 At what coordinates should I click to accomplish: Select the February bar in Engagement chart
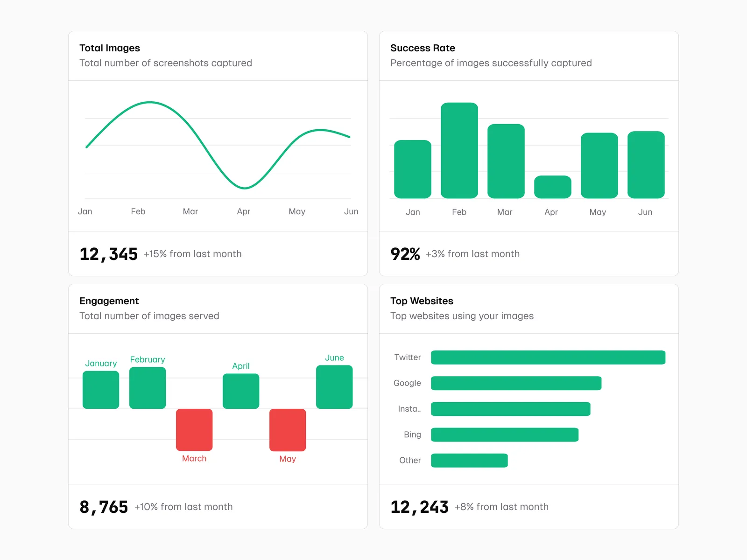click(148, 388)
